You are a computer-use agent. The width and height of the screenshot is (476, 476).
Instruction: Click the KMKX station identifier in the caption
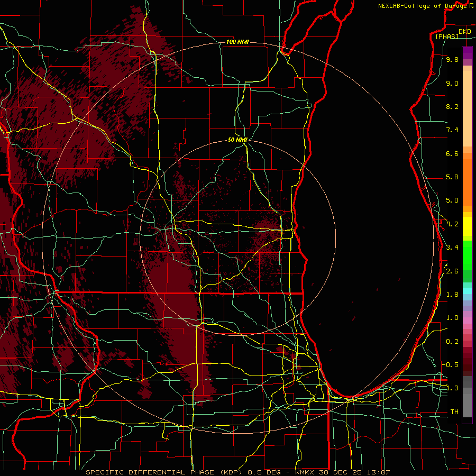click(x=306, y=472)
